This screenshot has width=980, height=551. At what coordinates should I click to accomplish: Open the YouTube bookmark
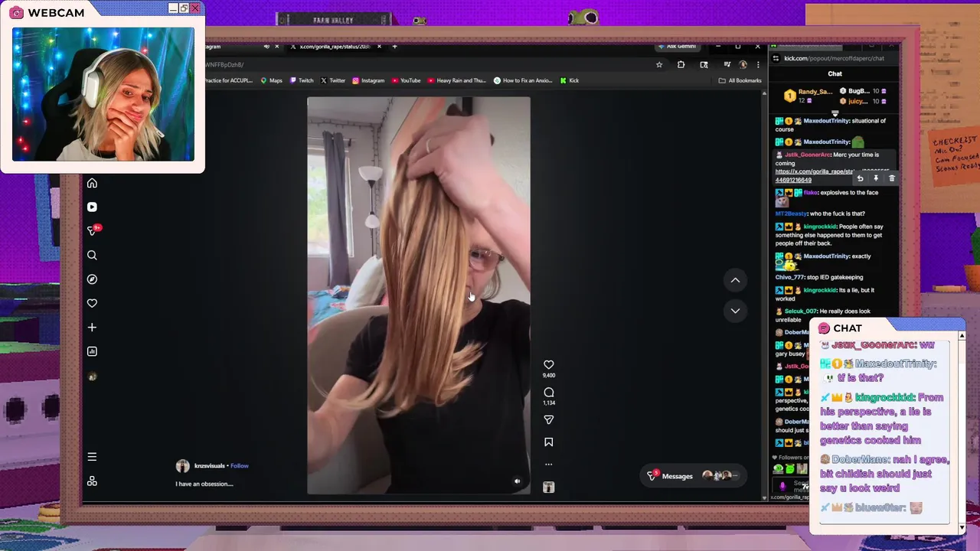406,80
